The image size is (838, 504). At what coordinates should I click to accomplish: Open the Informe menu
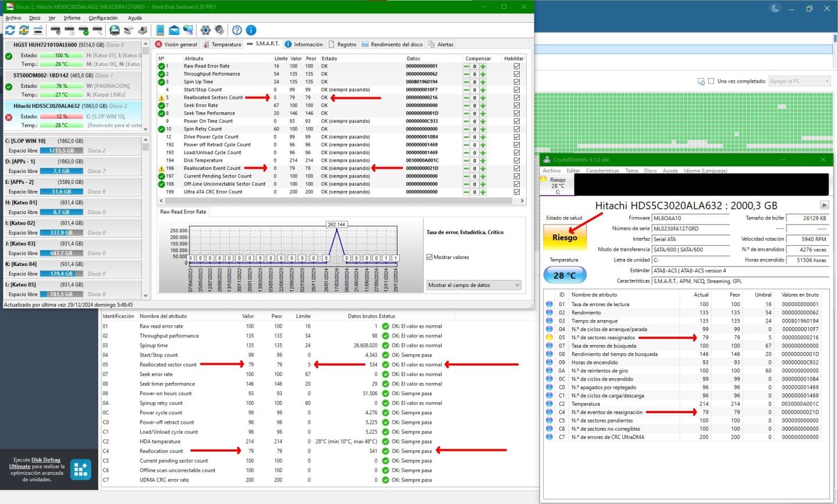pos(72,18)
